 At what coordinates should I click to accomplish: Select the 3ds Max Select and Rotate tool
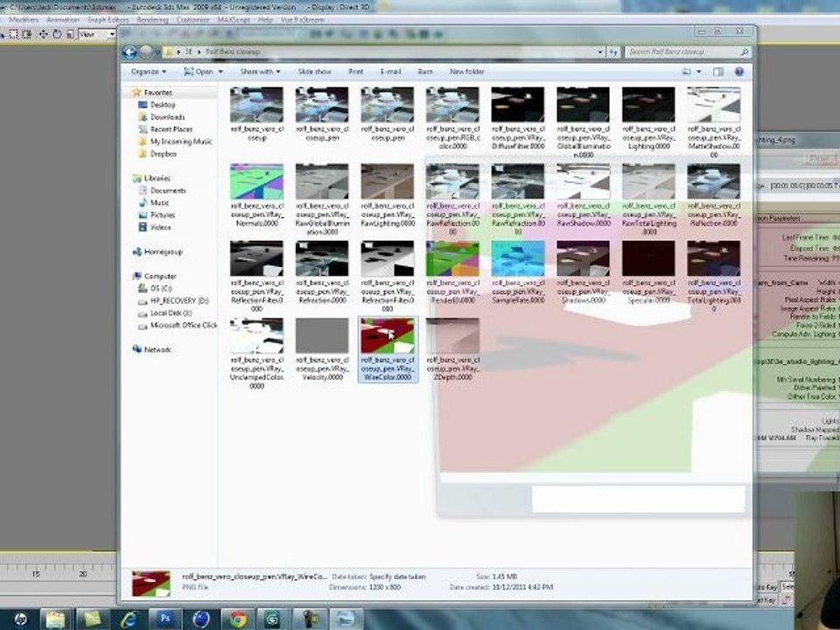click(57, 34)
